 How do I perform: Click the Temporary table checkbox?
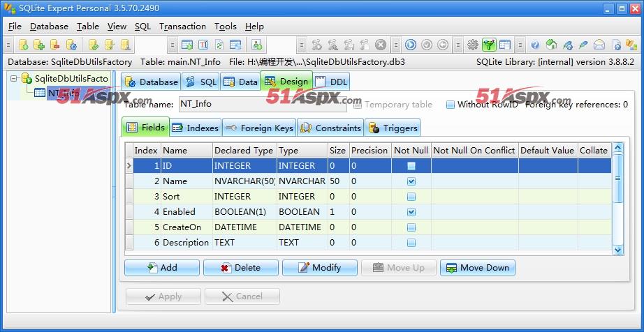(358, 105)
